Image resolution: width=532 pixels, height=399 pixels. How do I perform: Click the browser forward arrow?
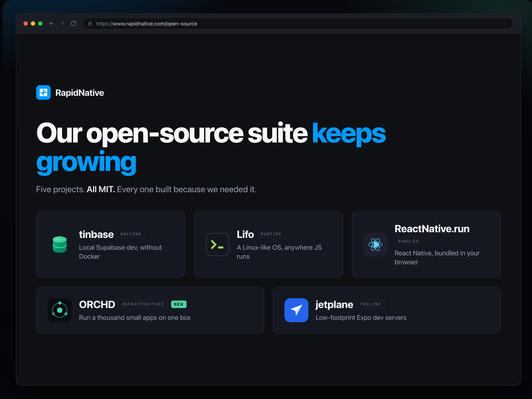pos(62,24)
